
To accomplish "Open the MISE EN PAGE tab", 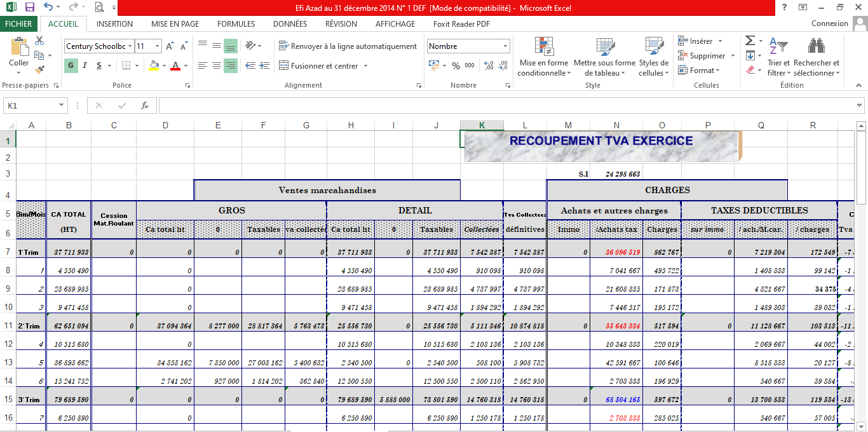I will [175, 24].
